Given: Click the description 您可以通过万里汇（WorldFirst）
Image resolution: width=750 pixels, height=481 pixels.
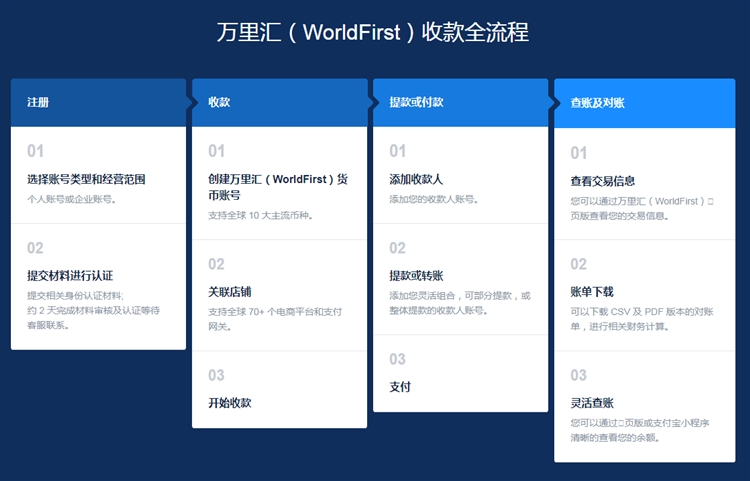Looking at the screenshot, I should (x=641, y=208).
